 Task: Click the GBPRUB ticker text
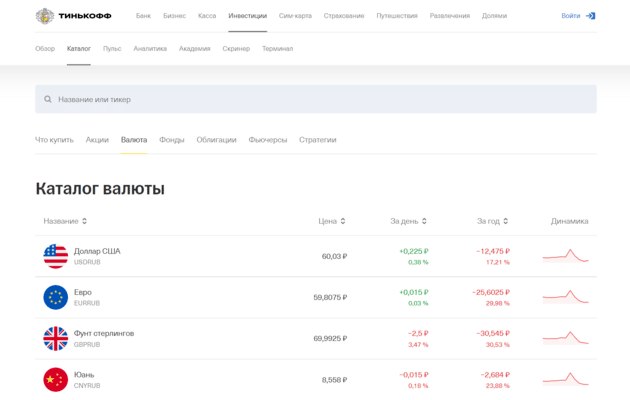(x=87, y=345)
